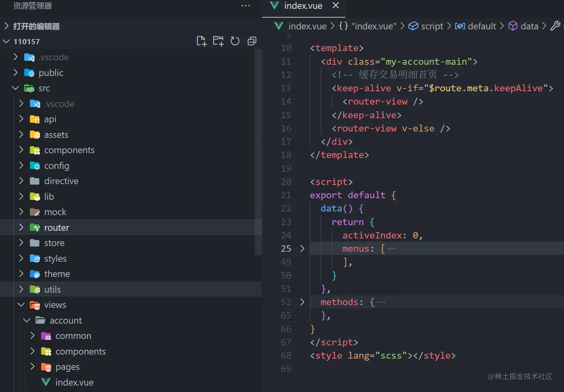
Task: Click the utils folder icon
Action: pos(35,289)
